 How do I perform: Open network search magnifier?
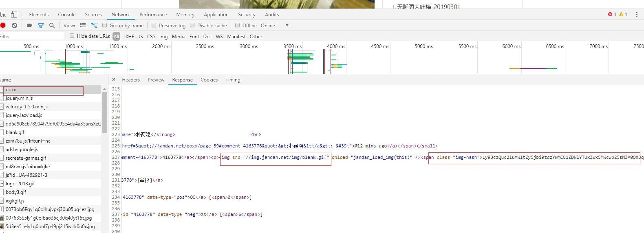[x=52, y=25]
